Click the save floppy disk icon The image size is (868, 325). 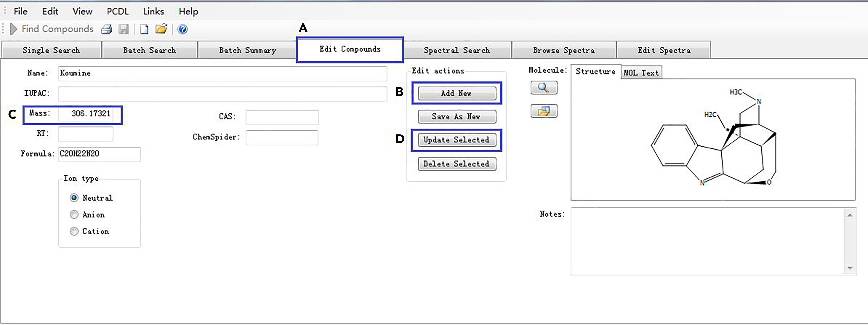124,29
